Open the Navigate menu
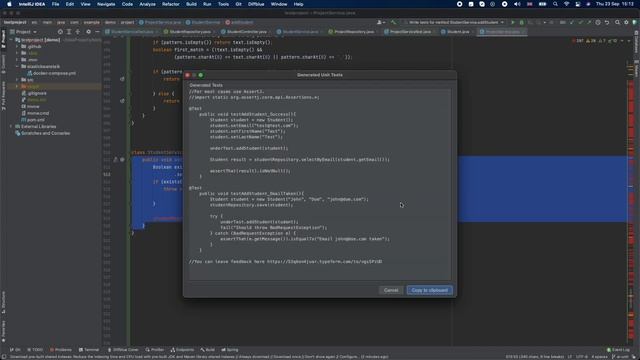This screenshot has width=640, height=360. 106,4
